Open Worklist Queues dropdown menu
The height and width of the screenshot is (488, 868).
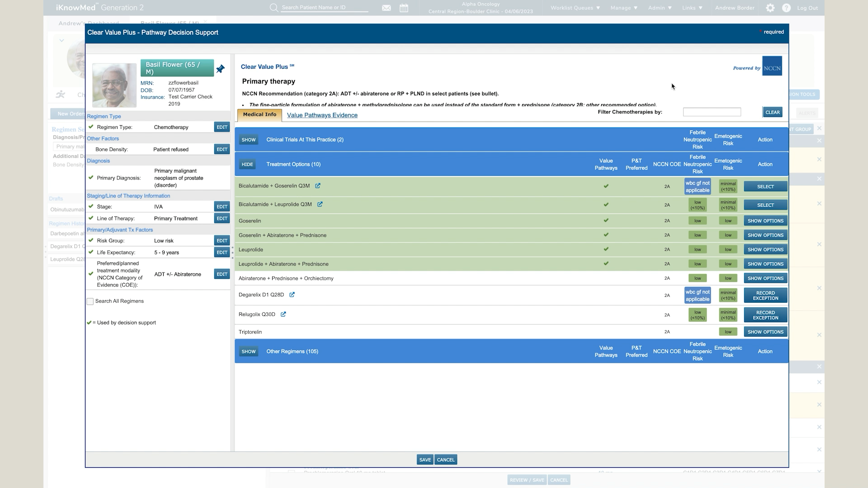(x=575, y=8)
